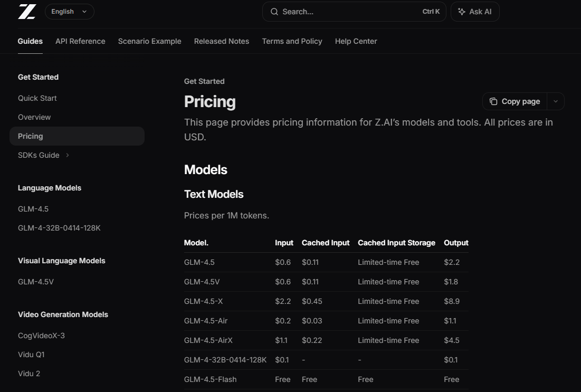581x392 pixels.
Task: Click the Input column header
Action: (x=284, y=243)
